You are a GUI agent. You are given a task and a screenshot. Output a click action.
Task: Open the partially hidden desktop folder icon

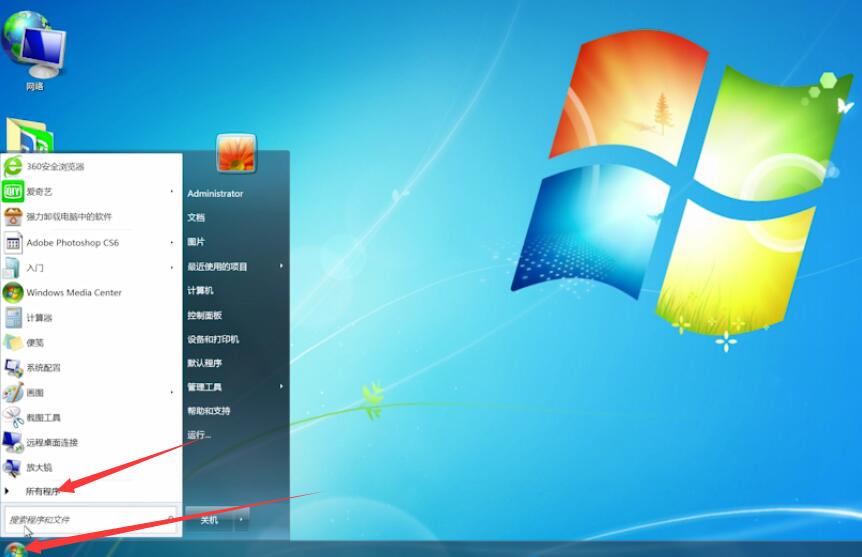30,135
